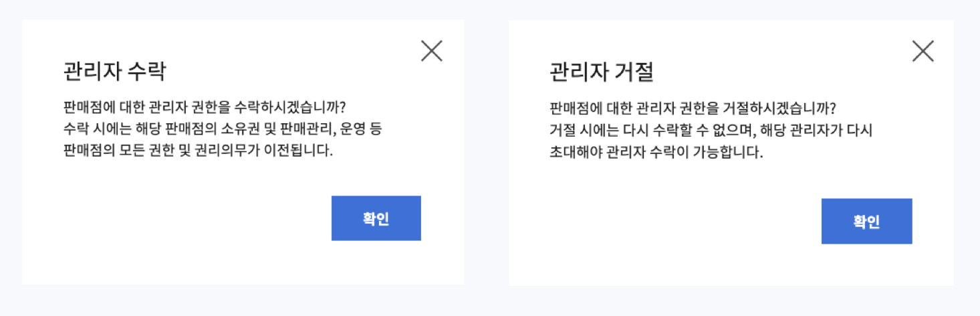Click the line starting with 수락 시에는
980x316 pixels.
pyautogui.click(x=222, y=129)
